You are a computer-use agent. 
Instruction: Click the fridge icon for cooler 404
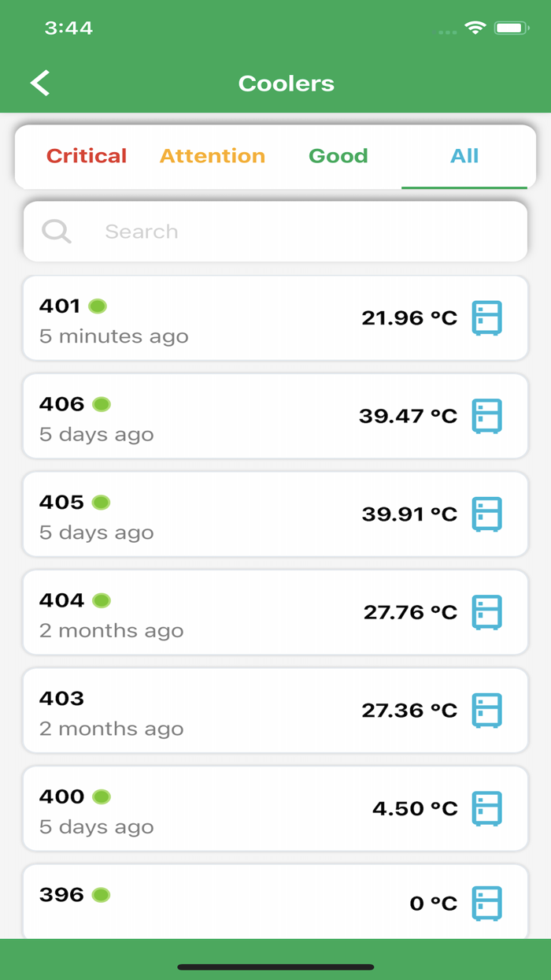click(x=488, y=611)
